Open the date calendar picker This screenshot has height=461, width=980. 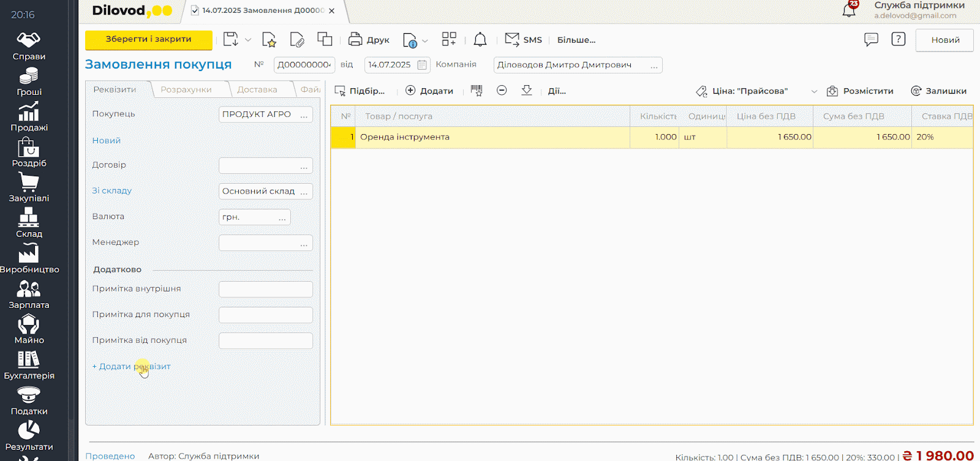coord(422,65)
